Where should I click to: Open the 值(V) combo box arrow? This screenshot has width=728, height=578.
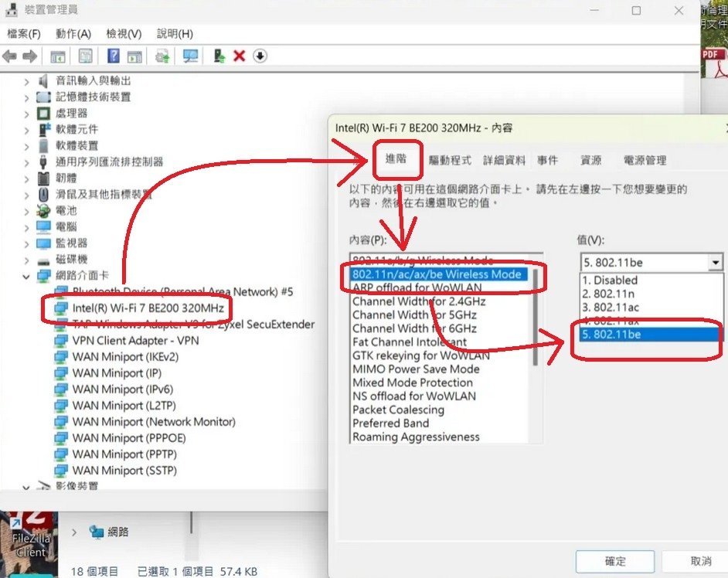point(716,263)
